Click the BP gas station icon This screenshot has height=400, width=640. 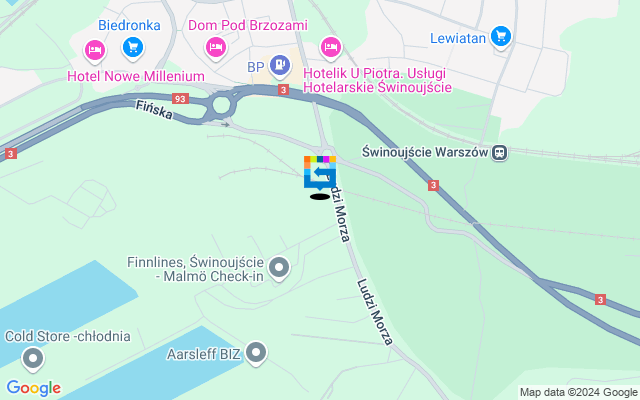pyautogui.click(x=280, y=66)
